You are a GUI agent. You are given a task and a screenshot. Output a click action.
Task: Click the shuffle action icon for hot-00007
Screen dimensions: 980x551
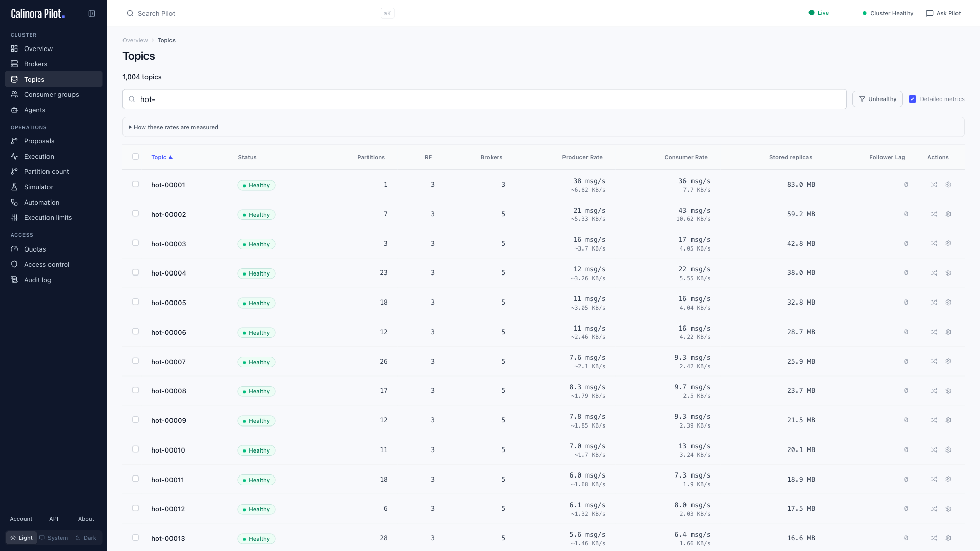[x=934, y=362]
